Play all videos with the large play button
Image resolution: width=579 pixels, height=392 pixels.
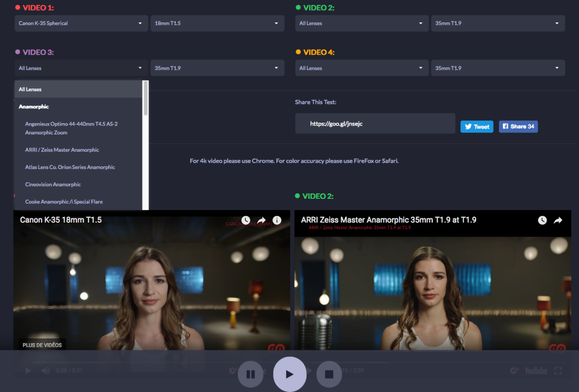click(289, 374)
